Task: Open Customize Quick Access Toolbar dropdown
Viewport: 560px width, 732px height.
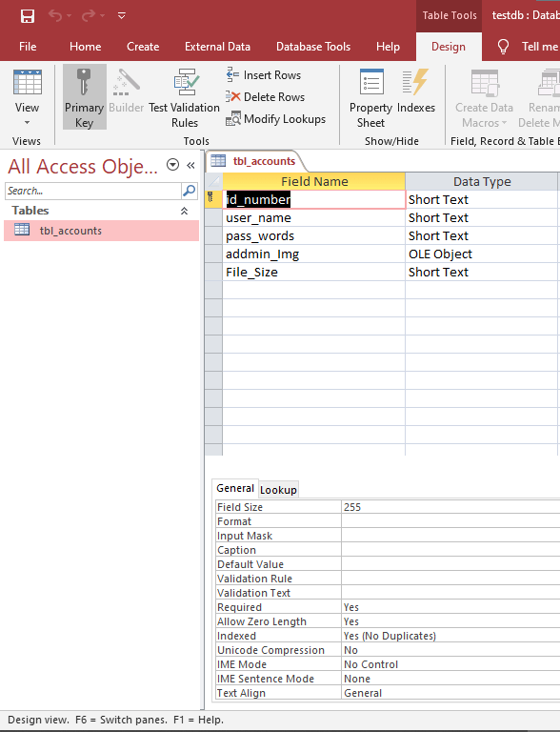Action: click(121, 16)
